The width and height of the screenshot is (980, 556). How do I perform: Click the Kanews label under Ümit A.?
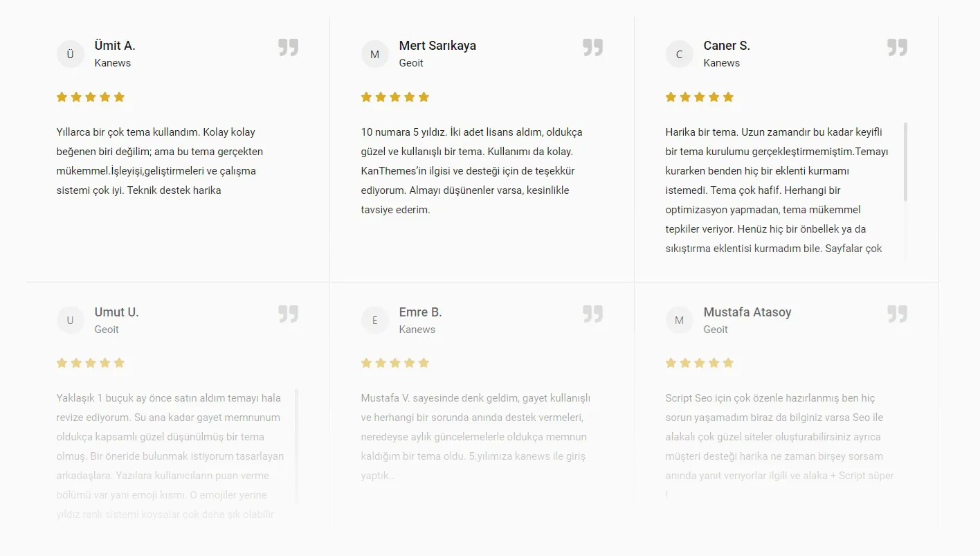tap(113, 63)
